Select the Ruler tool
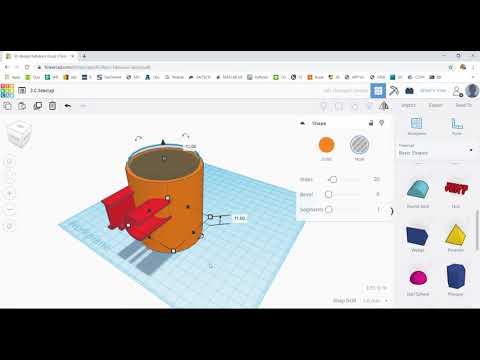This screenshot has width=480, height=360. (x=457, y=126)
